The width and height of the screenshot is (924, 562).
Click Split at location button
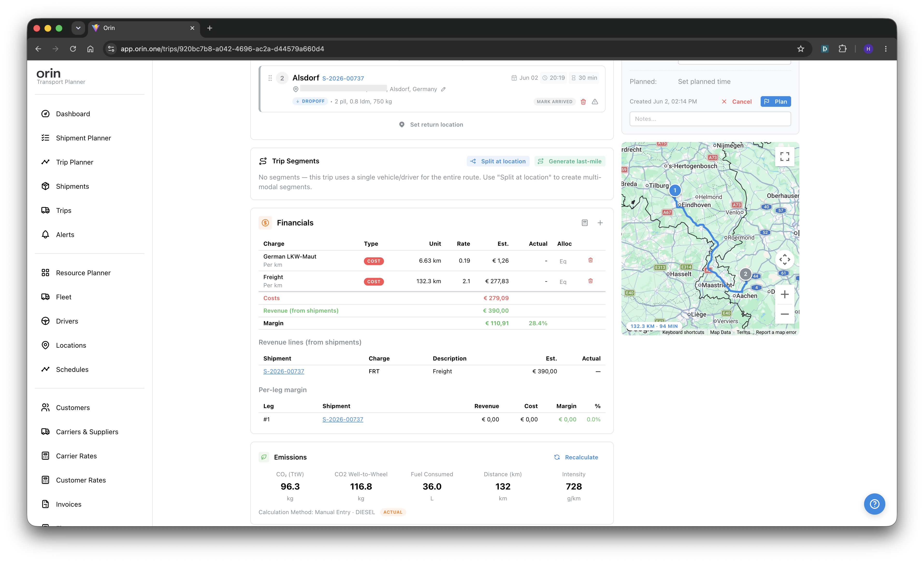(498, 161)
